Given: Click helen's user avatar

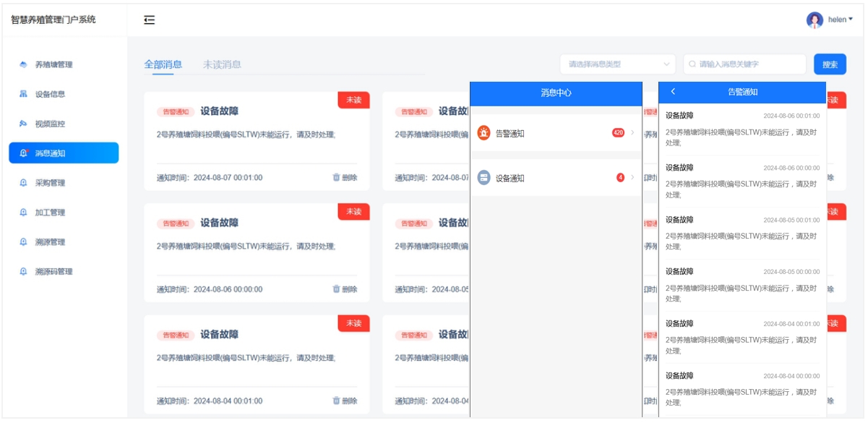Looking at the screenshot, I should click(x=815, y=20).
